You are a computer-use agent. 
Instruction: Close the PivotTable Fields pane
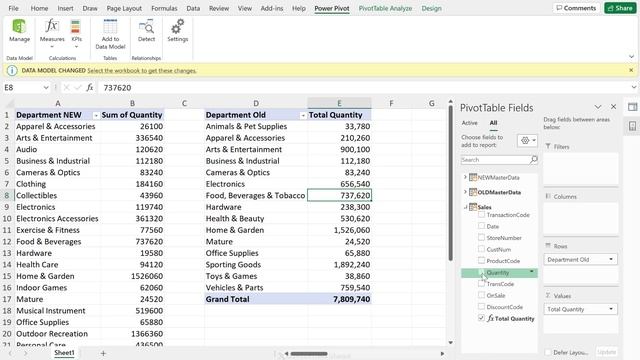(x=613, y=107)
